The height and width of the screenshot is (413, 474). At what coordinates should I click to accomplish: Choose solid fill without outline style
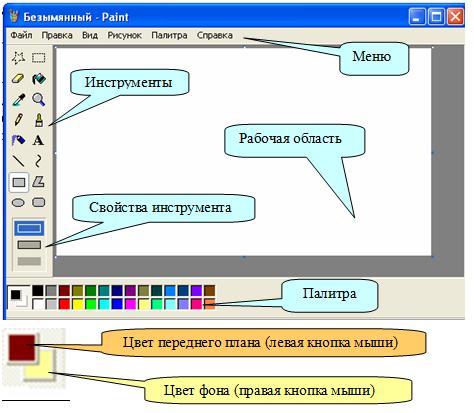(29, 261)
